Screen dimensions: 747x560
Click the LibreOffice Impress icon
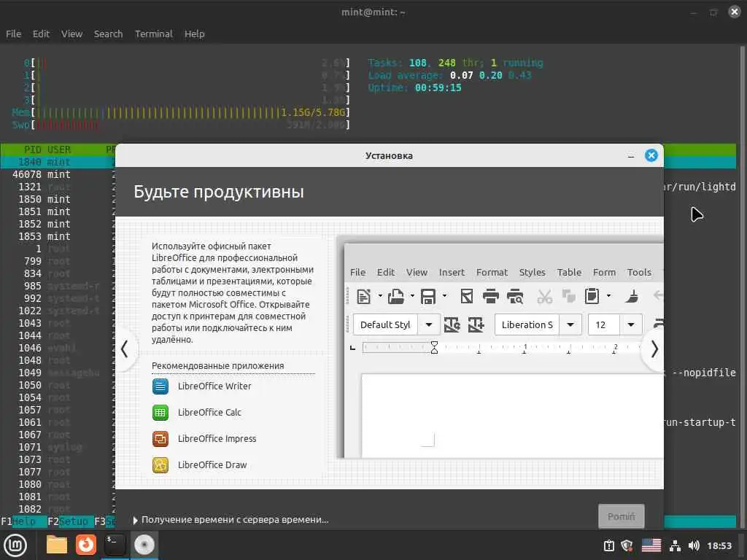click(x=160, y=438)
